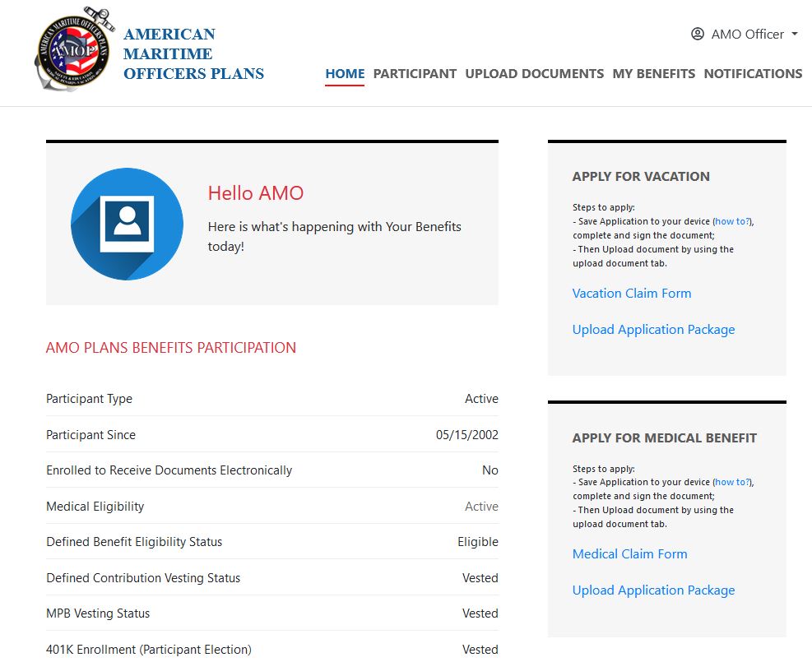Click 'how to?' link in medical benefit steps

pos(732,482)
